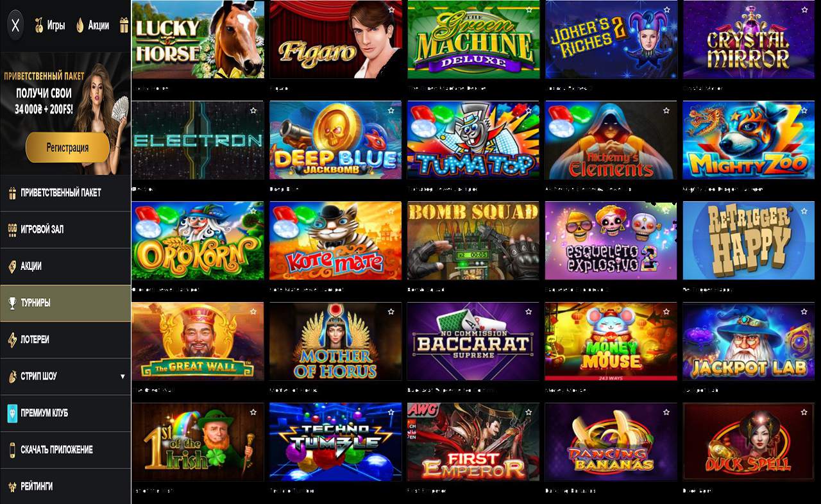This screenshot has height=504, width=821.
Task: Open Приветственный пакет menu item
Action: click(65, 193)
